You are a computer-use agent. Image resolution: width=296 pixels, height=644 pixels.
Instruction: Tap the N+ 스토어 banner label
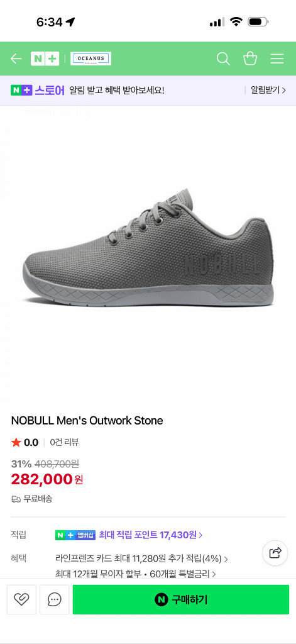point(38,90)
